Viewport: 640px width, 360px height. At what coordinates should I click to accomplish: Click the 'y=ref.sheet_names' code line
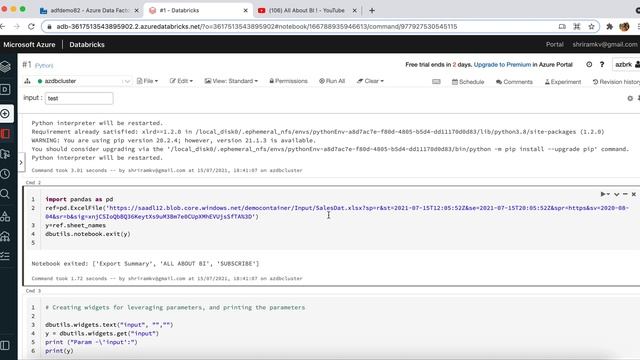(x=76, y=225)
